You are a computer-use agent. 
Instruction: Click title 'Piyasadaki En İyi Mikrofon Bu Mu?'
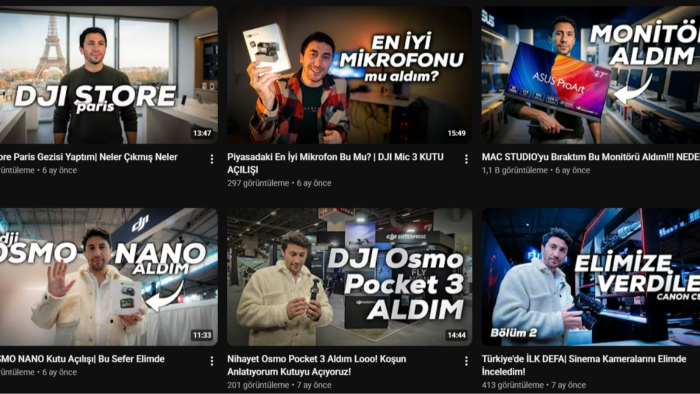coord(335,163)
